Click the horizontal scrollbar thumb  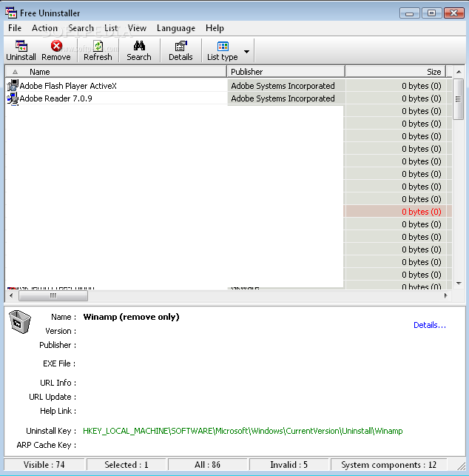(x=53, y=295)
